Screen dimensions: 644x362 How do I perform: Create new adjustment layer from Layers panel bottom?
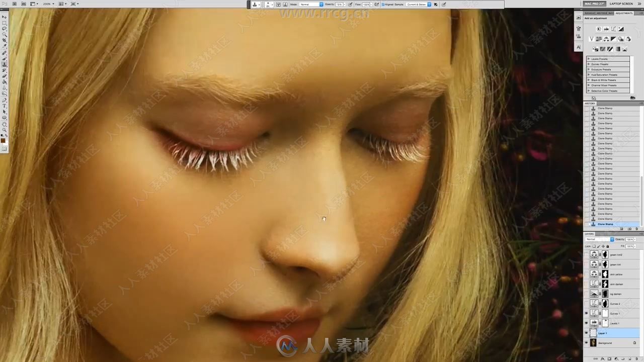coord(616,359)
